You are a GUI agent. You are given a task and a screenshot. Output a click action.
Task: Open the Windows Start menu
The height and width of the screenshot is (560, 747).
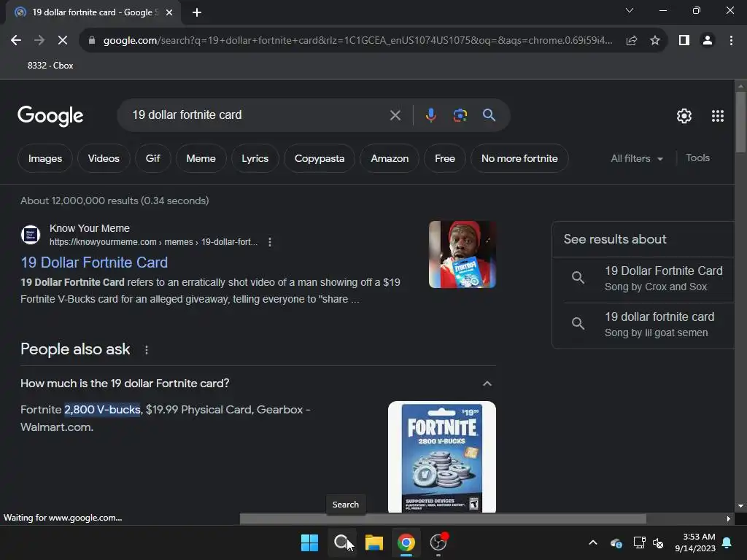309,542
